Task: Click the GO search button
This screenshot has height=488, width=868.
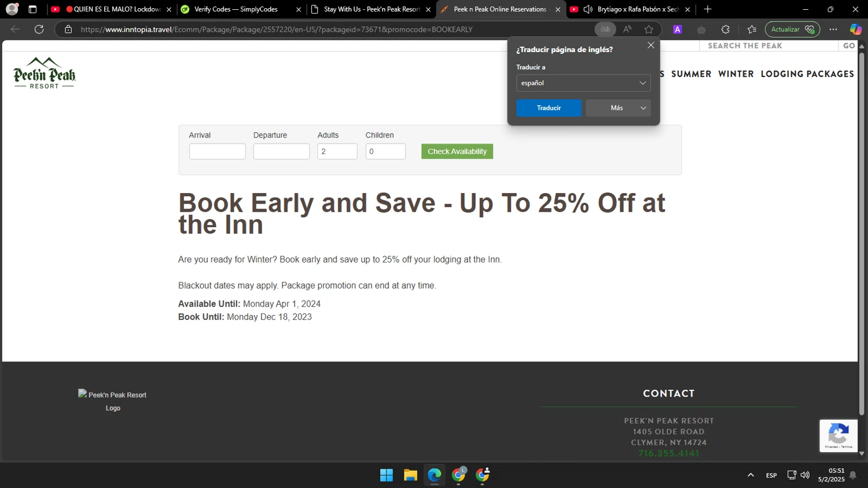Action: pyautogui.click(x=849, y=46)
